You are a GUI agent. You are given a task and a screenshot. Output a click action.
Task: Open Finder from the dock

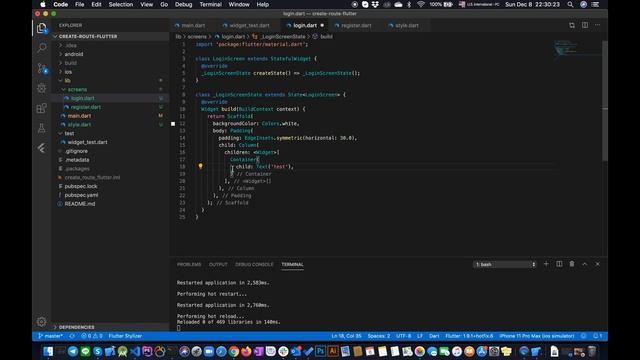[48, 351]
